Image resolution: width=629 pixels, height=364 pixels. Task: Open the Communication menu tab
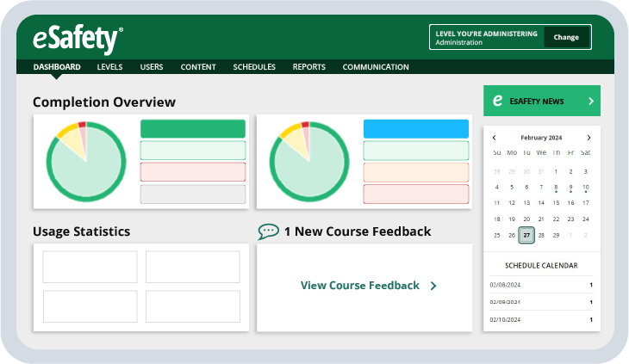376,67
